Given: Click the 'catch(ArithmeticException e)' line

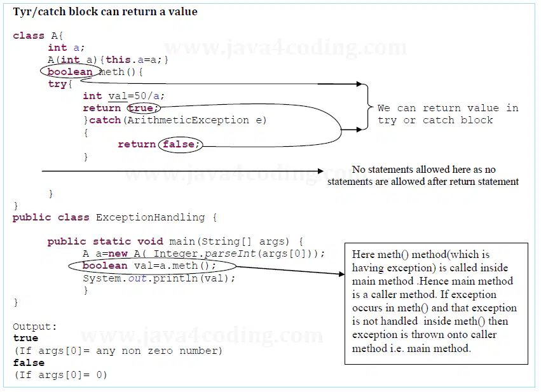Looking at the screenshot, I should click(175, 120).
